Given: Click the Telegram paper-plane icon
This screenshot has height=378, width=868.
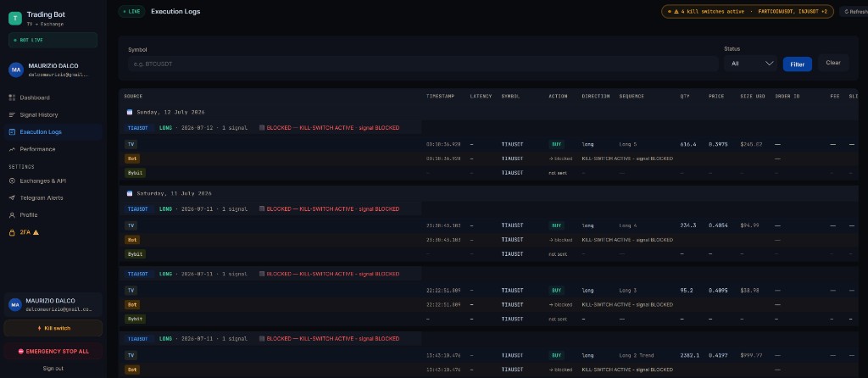Looking at the screenshot, I should (12, 197).
